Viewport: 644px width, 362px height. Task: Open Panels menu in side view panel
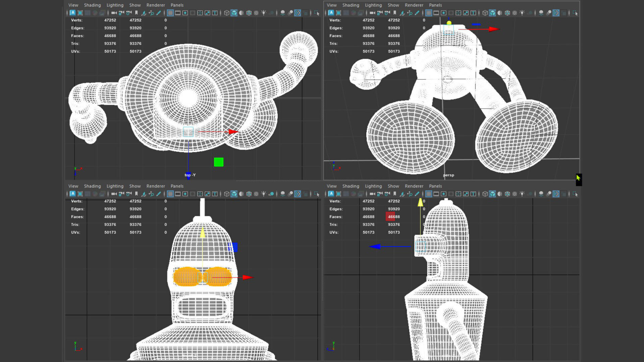point(435,186)
